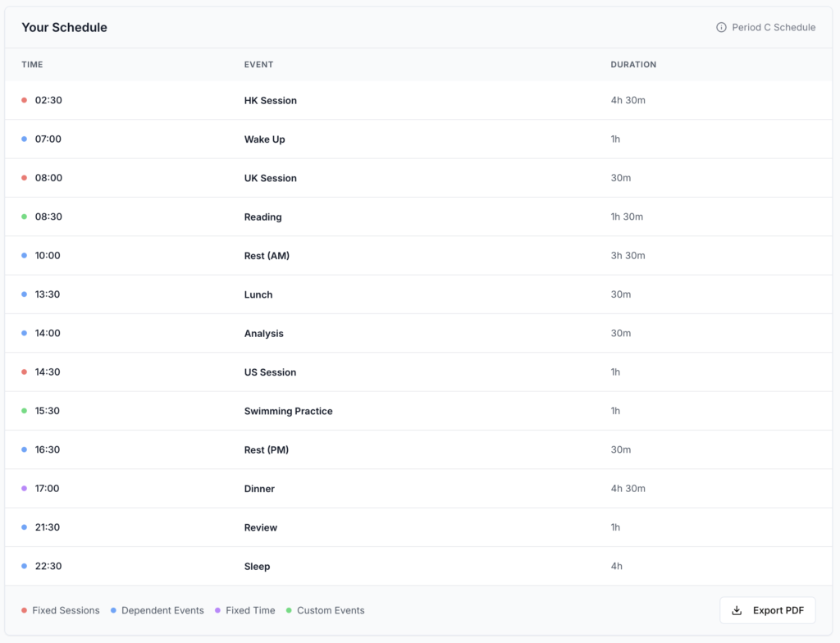Viewport: 840px width, 643px height.
Task: Click the download icon in Export PDF
Action: coord(737,610)
